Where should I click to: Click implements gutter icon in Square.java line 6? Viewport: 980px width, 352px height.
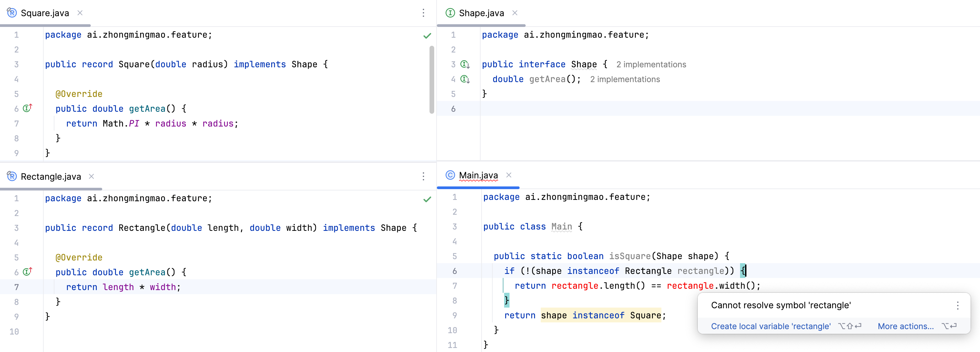pos(28,108)
